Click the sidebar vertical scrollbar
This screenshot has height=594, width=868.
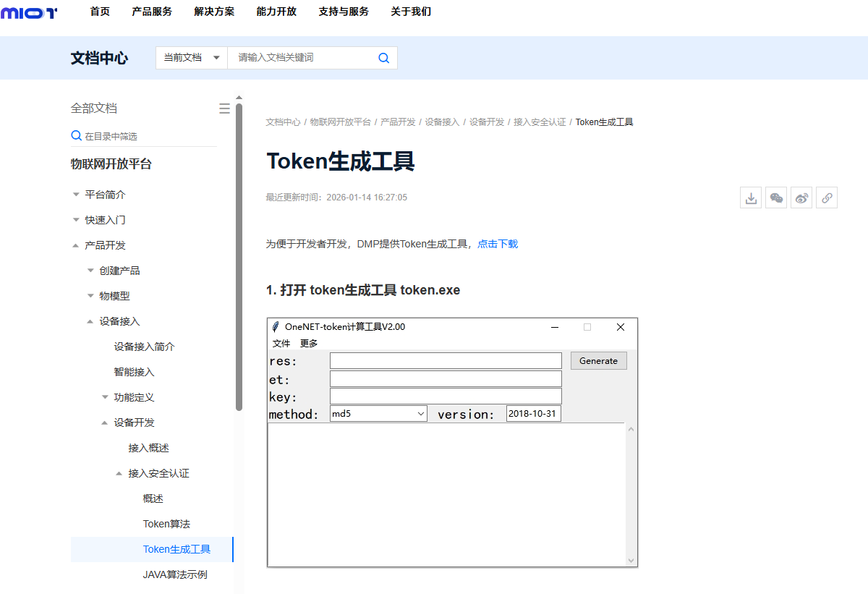(239, 257)
